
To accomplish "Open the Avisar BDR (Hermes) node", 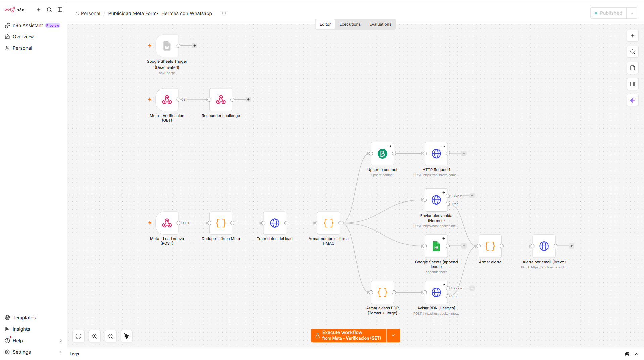I will coord(436,292).
